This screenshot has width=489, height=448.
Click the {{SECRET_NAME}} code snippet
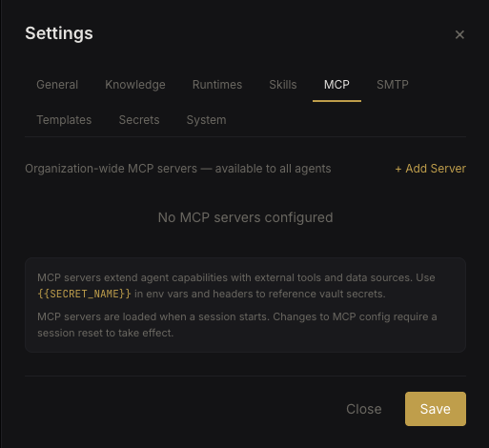coord(84,294)
